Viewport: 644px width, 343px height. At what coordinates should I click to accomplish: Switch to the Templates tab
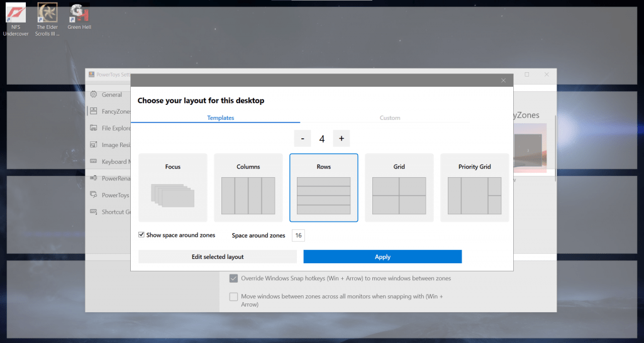coord(221,117)
